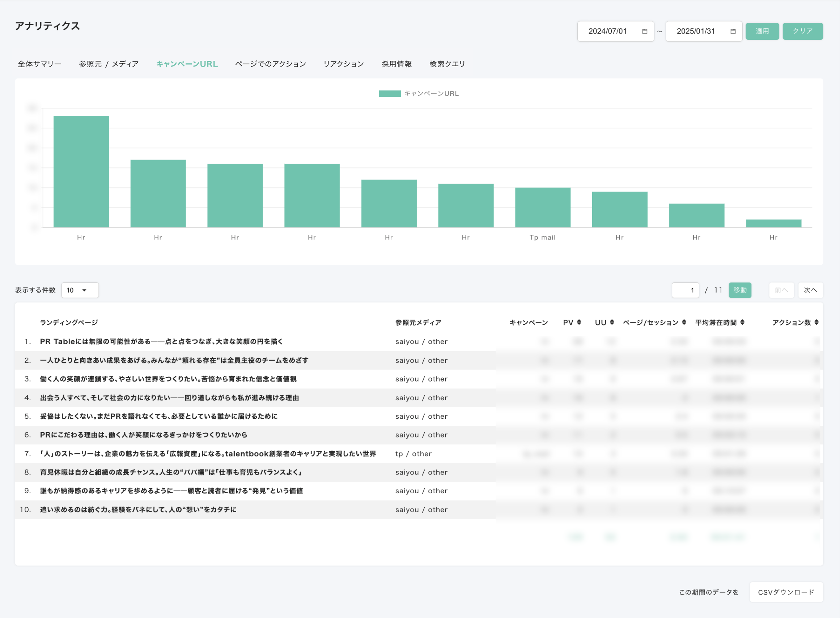
Task: Open row 6 PRにこだわる理由は
Action: click(144, 435)
